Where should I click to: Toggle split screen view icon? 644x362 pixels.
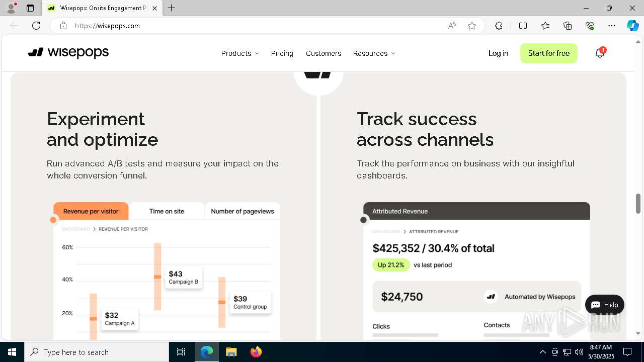point(523,26)
